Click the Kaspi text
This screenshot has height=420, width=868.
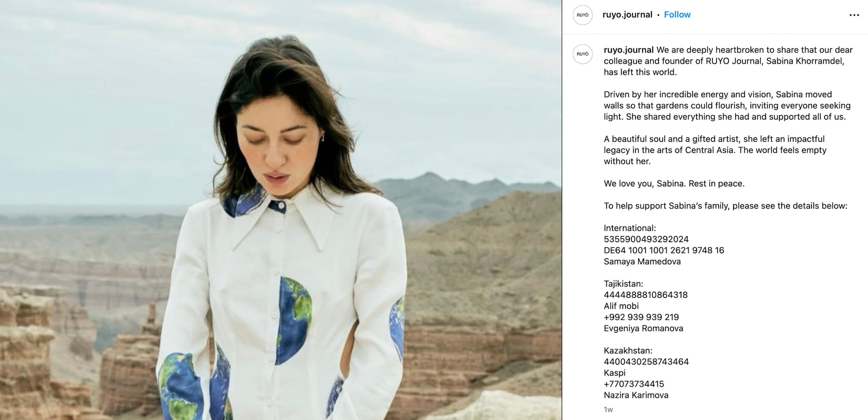615,373
